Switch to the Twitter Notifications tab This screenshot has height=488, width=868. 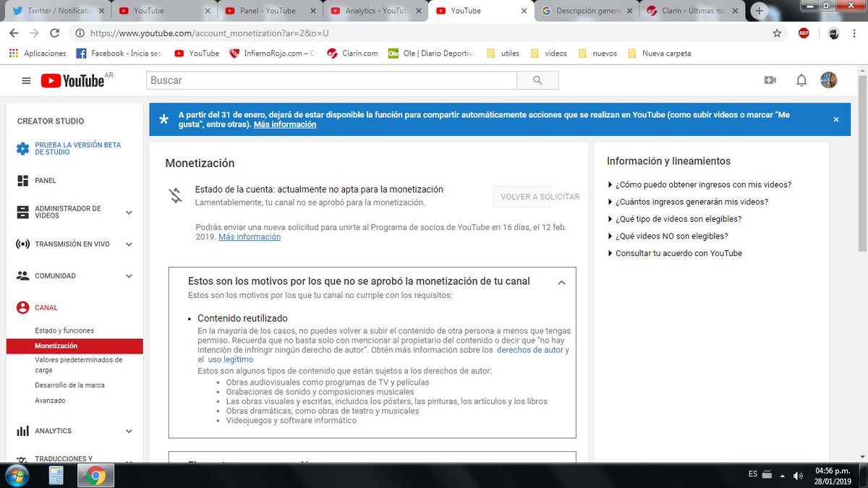coord(59,11)
